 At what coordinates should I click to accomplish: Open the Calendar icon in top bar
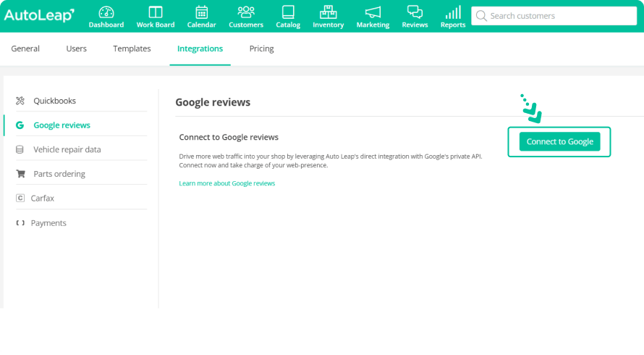click(x=201, y=13)
